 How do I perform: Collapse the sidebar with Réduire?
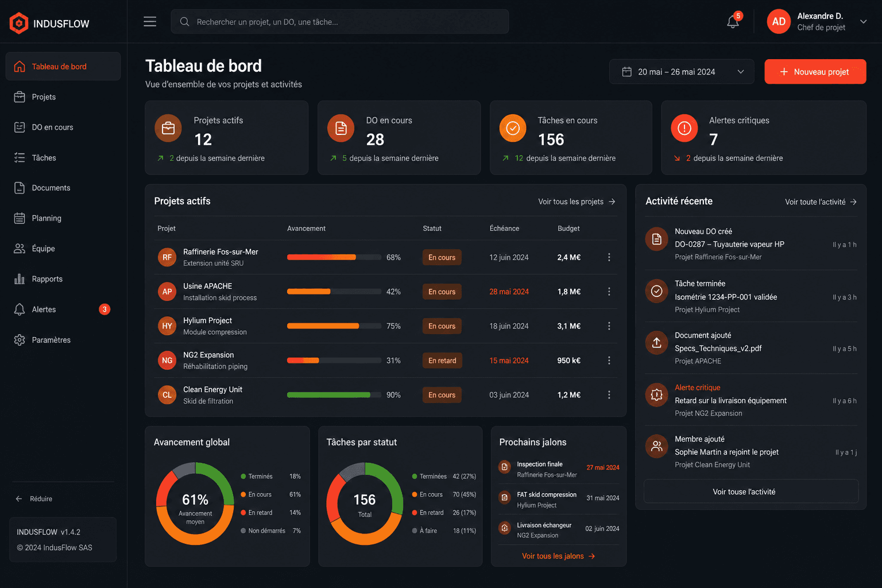(x=34, y=499)
